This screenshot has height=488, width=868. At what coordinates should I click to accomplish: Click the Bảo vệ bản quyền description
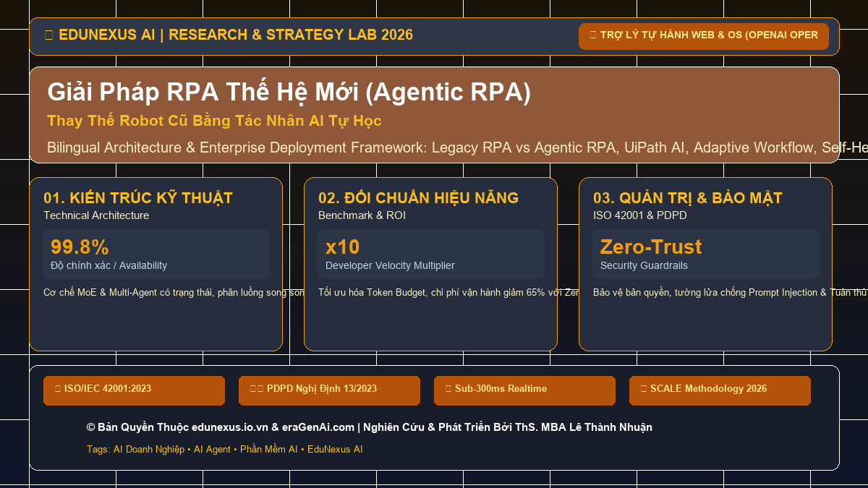click(x=730, y=293)
